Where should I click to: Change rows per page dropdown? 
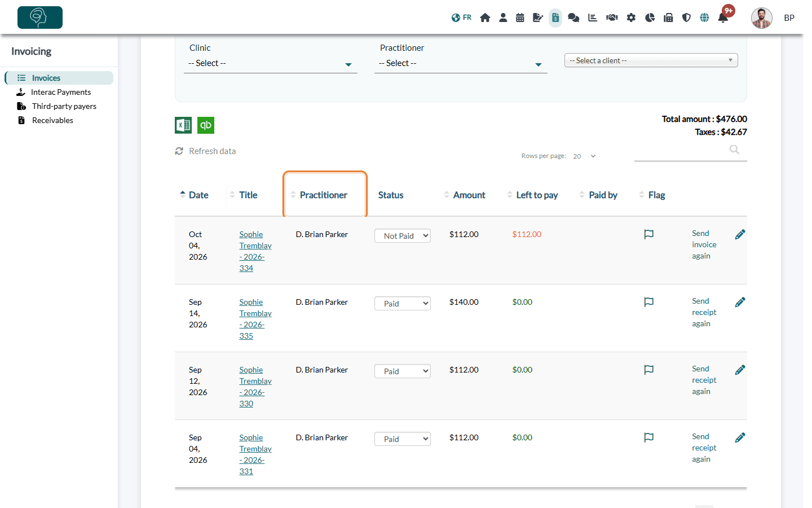click(585, 156)
